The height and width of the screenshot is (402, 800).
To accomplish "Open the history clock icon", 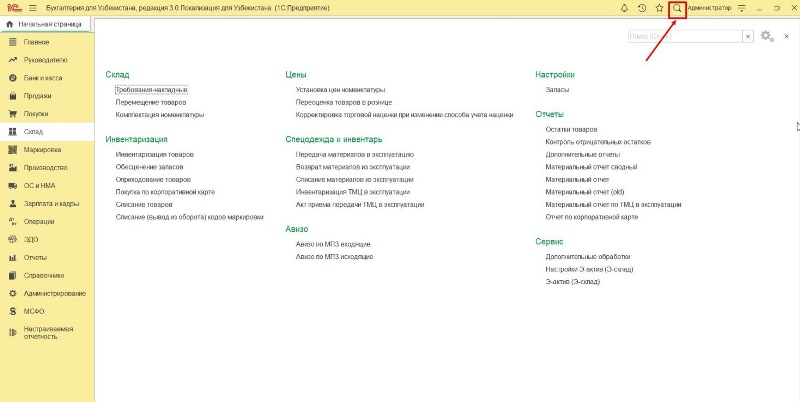I will 641,8.
